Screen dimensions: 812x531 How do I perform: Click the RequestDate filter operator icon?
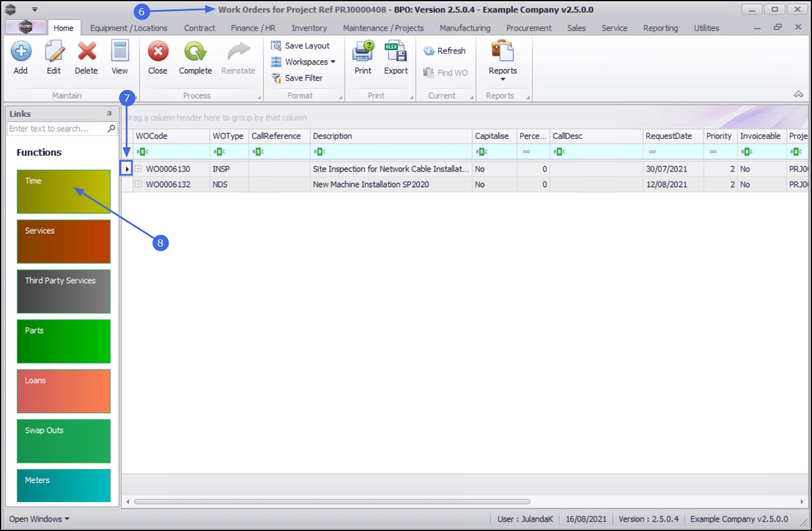pos(652,152)
